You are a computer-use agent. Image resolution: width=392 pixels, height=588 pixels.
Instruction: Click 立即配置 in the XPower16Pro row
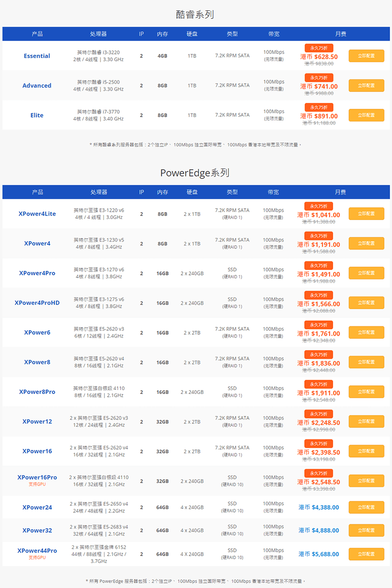click(x=366, y=481)
